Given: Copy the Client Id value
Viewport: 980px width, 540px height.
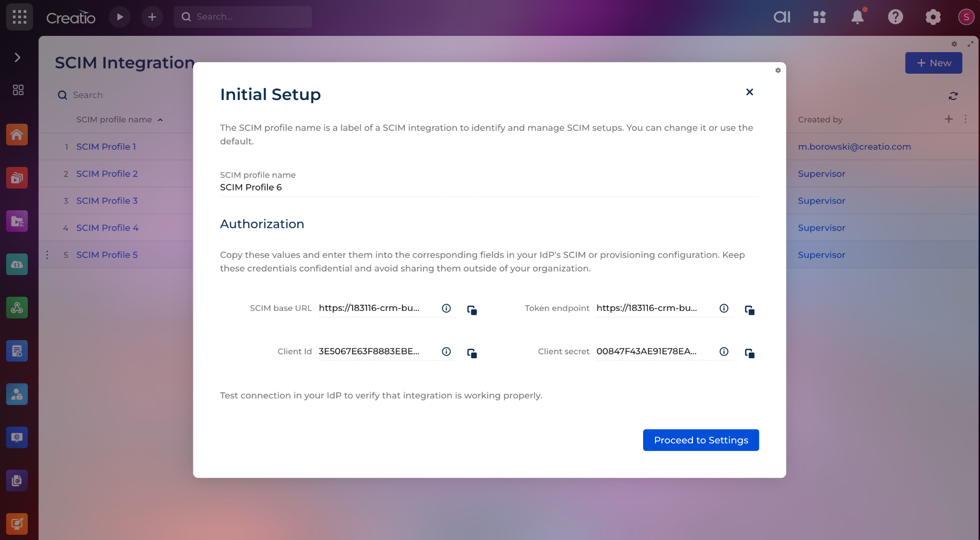Looking at the screenshot, I should click(x=472, y=353).
